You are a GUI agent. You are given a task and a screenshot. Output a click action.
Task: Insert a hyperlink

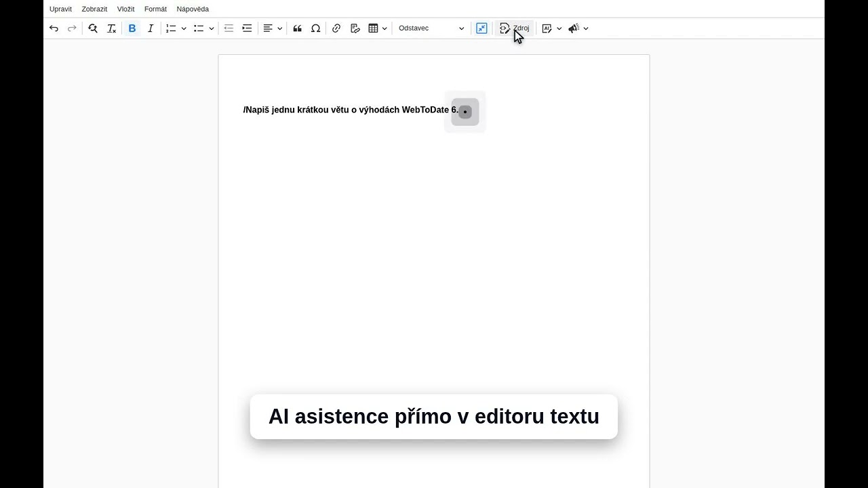[336, 28]
